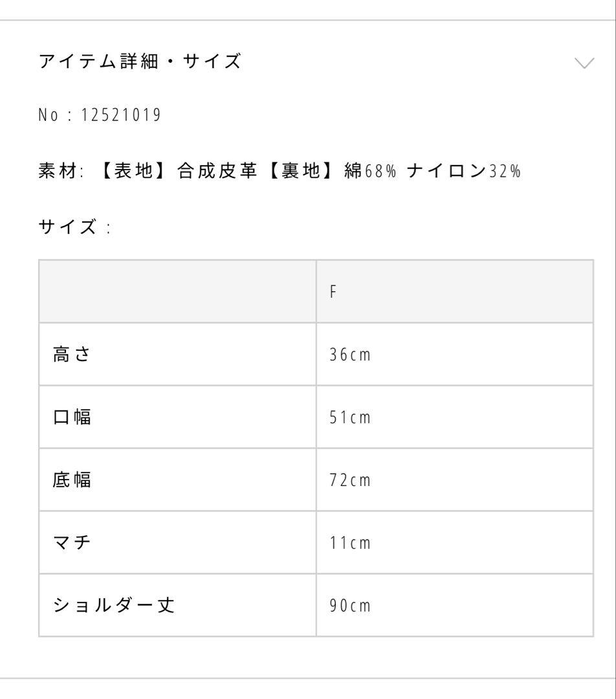Image resolution: width=616 pixels, height=699 pixels.
Task: Click the 綿68% ナイロン32% lining text
Action: [432, 172]
